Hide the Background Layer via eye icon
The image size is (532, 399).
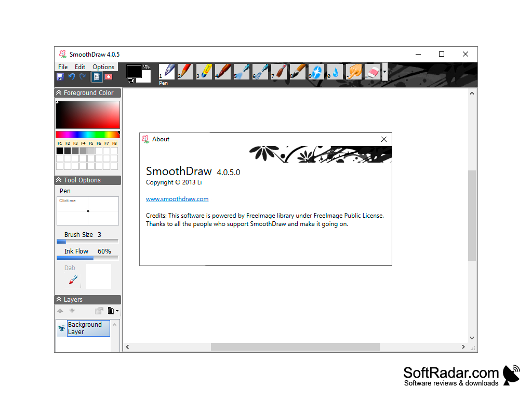[62, 328]
